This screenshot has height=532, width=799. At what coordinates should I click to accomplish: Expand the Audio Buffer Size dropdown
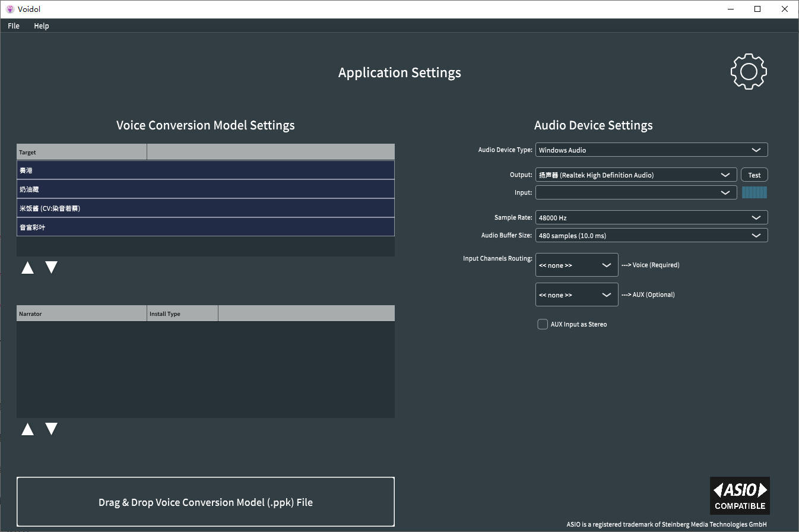click(x=651, y=236)
